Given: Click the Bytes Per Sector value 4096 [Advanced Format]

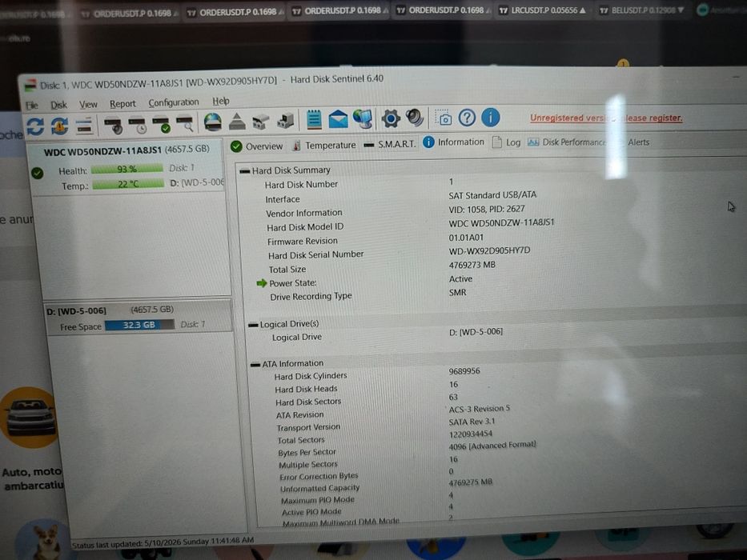Looking at the screenshot, I should coord(492,446).
